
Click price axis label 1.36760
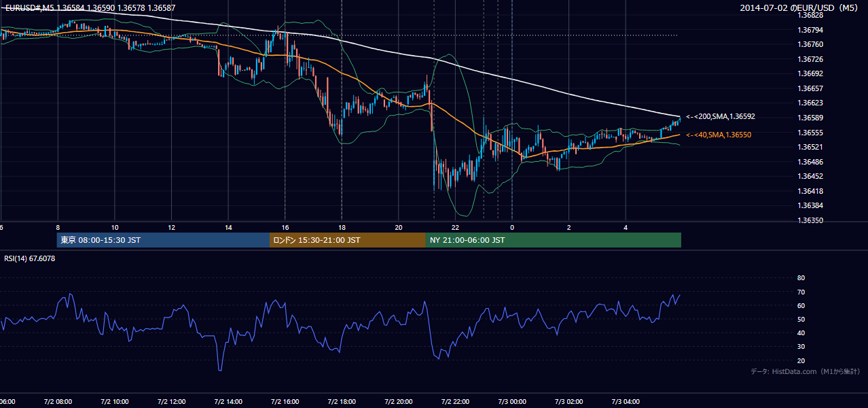point(811,44)
